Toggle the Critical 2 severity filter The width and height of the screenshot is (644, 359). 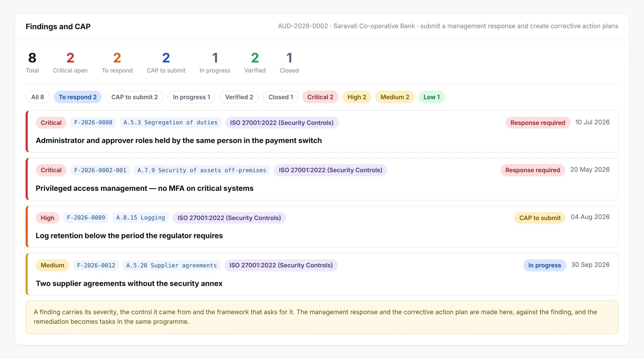[x=320, y=97]
